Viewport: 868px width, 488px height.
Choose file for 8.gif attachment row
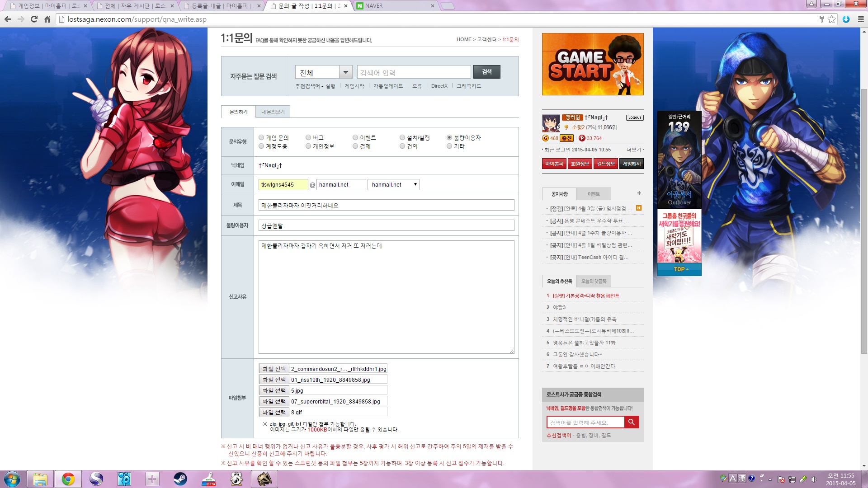pos(274,412)
